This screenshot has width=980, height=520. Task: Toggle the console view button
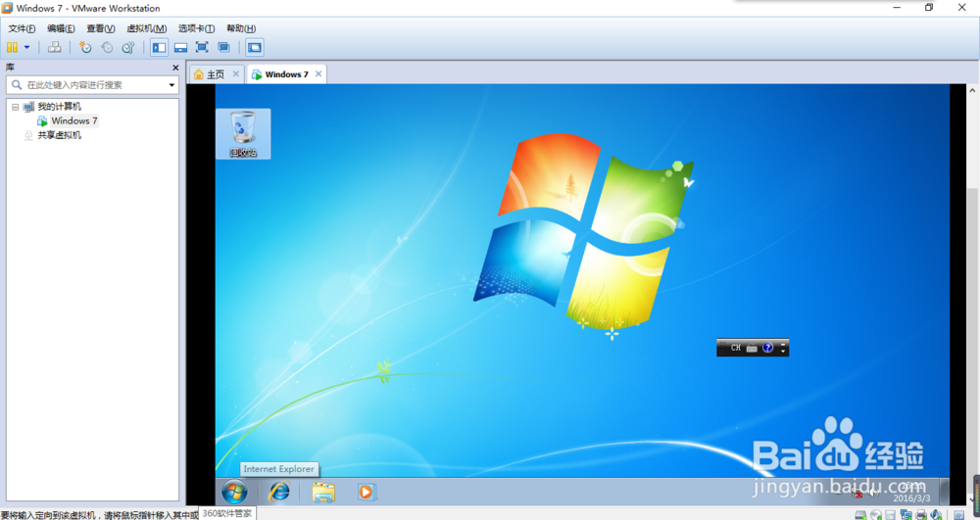tap(255, 47)
